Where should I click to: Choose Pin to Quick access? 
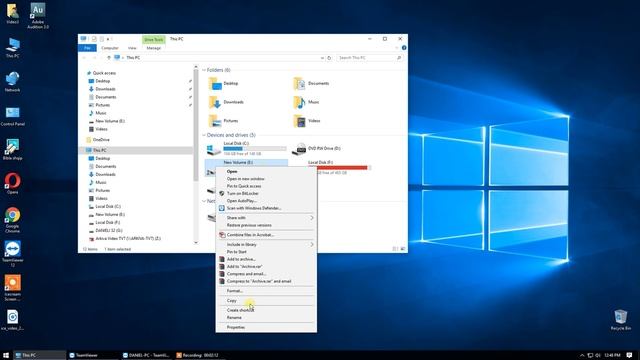(x=266, y=186)
